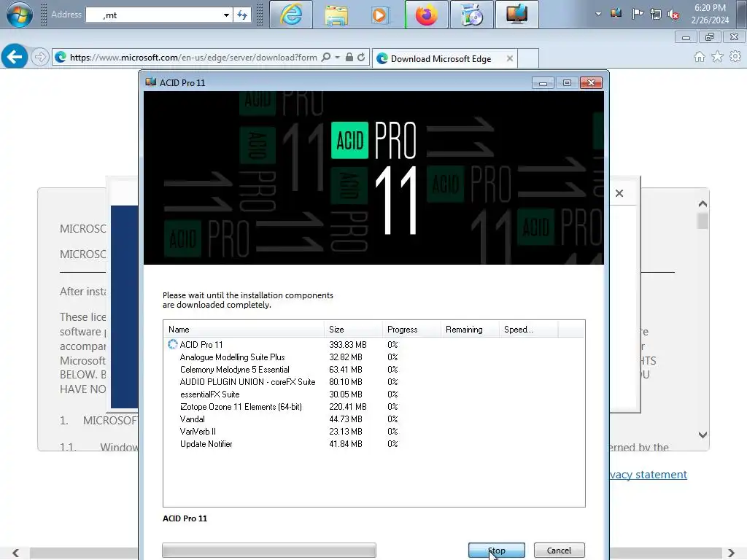Focus the taskbar Address input field
The height and width of the screenshot is (560, 747).
coord(153,15)
